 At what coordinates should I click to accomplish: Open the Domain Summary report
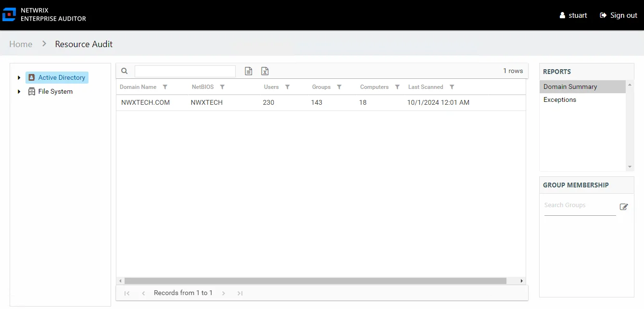point(582,87)
